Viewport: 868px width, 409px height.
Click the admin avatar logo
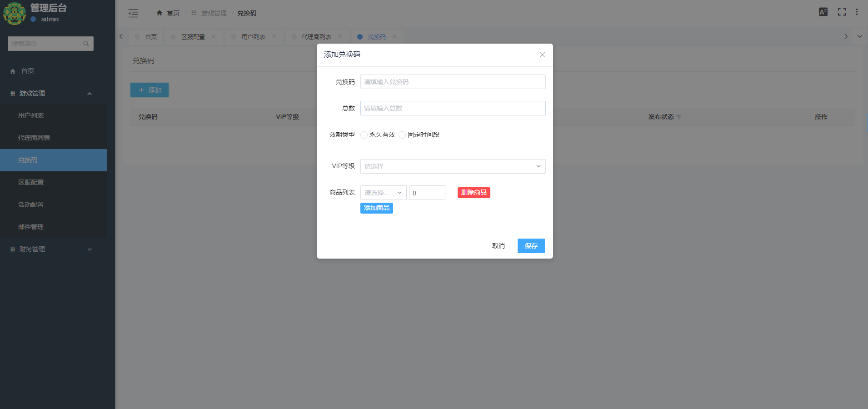[15, 14]
